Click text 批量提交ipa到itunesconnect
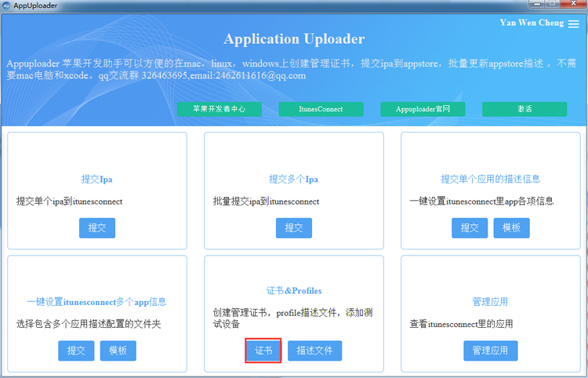Screen dimensions: 588x378 (x=267, y=202)
